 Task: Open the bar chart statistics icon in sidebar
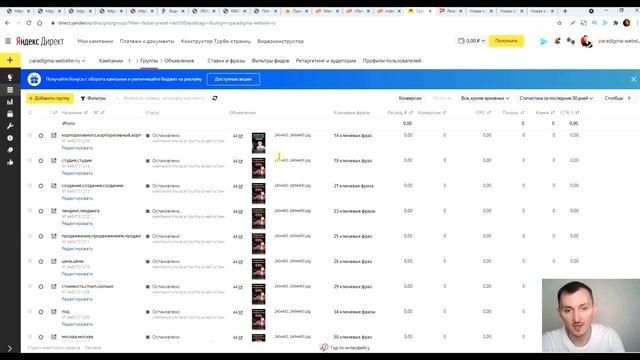pos(10,102)
